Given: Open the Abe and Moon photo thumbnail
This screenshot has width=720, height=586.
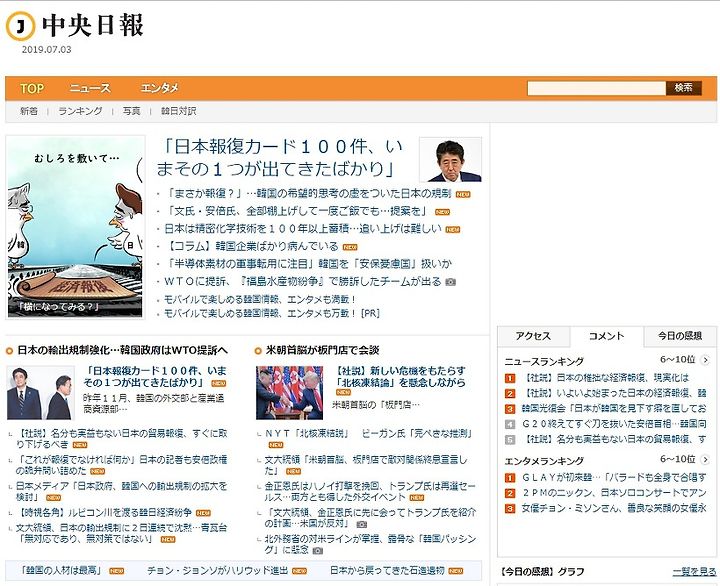Looking at the screenshot, I should point(41,393).
